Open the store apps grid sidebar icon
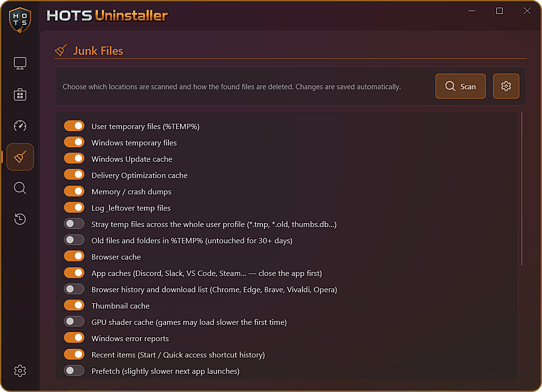The image size is (542, 392). coord(20,95)
